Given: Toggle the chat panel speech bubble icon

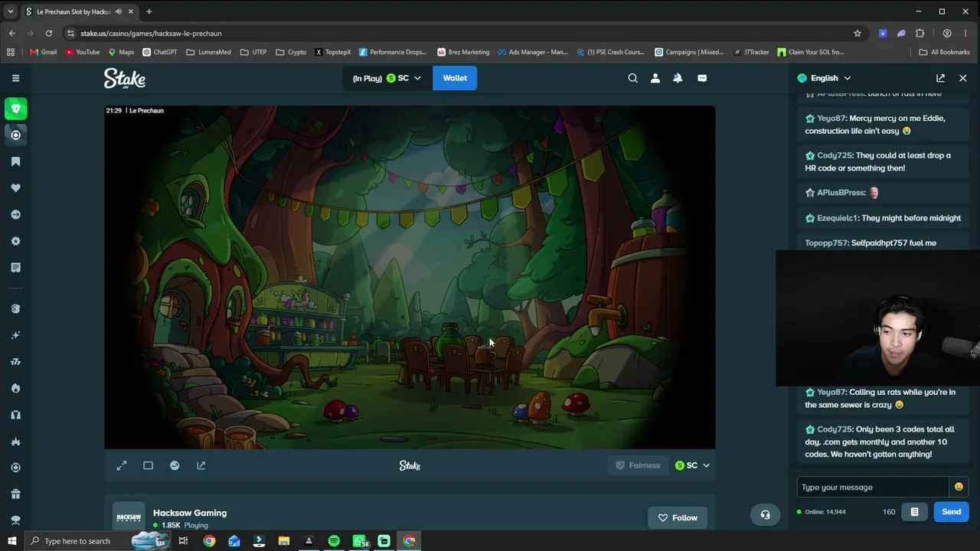Looking at the screenshot, I should click(x=702, y=78).
